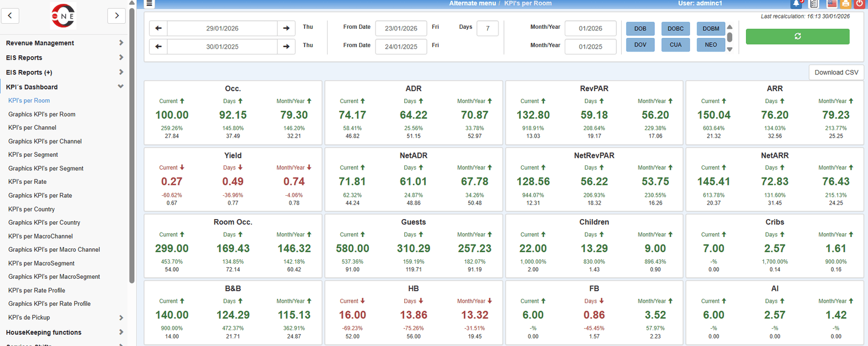Expand EIS Reports (+) menu
Screen dimensions: 868x346
pyautogui.click(x=64, y=72)
